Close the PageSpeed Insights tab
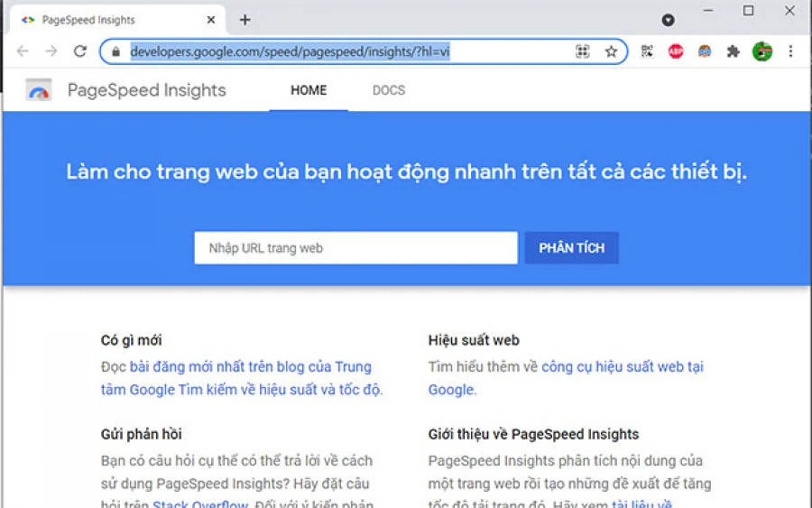Viewport: 812px width, 508px height. coord(211,20)
